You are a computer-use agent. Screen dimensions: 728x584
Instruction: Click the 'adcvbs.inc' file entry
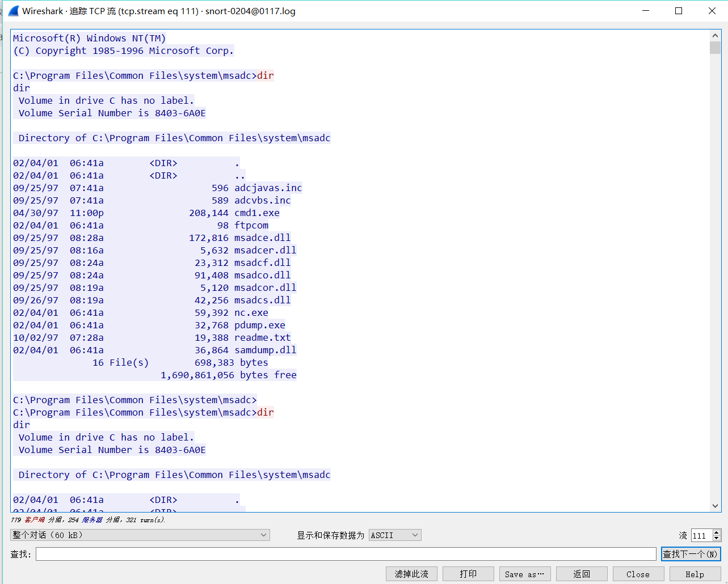pyautogui.click(x=263, y=200)
